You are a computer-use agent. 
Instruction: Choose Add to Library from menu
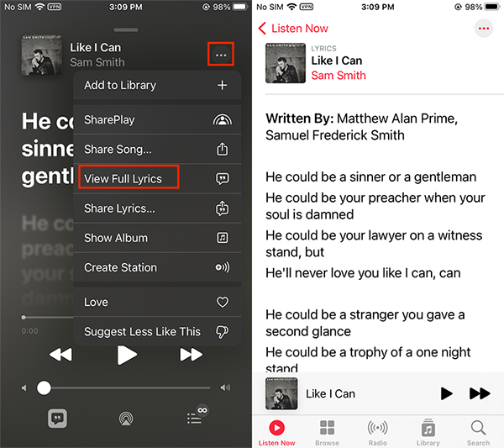pyautogui.click(x=156, y=85)
